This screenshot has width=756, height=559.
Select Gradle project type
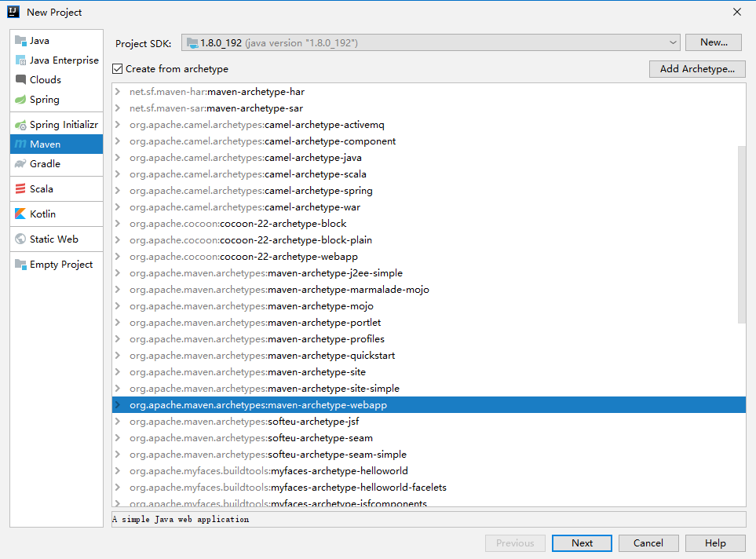click(x=57, y=164)
